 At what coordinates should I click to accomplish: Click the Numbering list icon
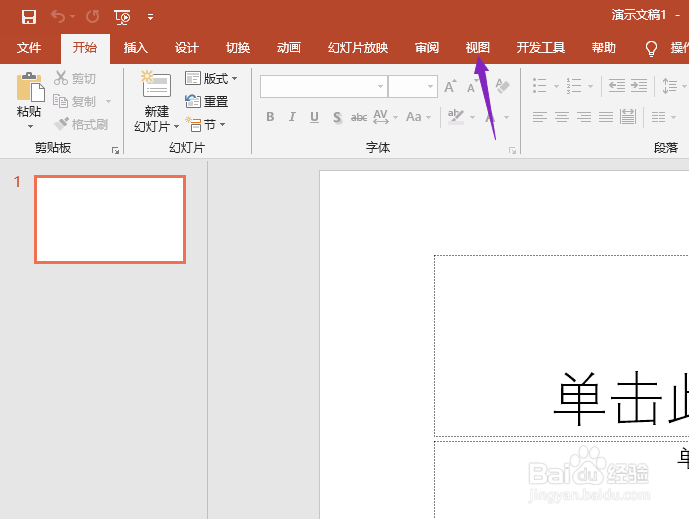[x=573, y=86]
